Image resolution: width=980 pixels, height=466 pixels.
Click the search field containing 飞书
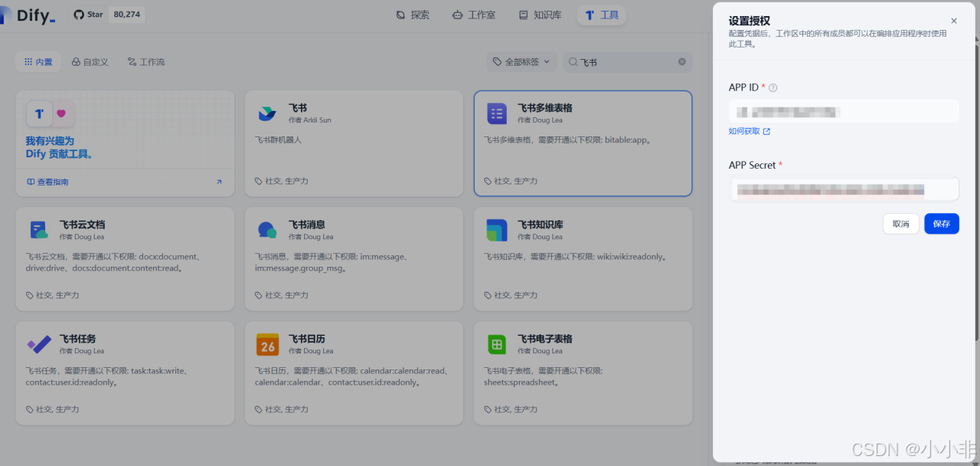[628, 62]
